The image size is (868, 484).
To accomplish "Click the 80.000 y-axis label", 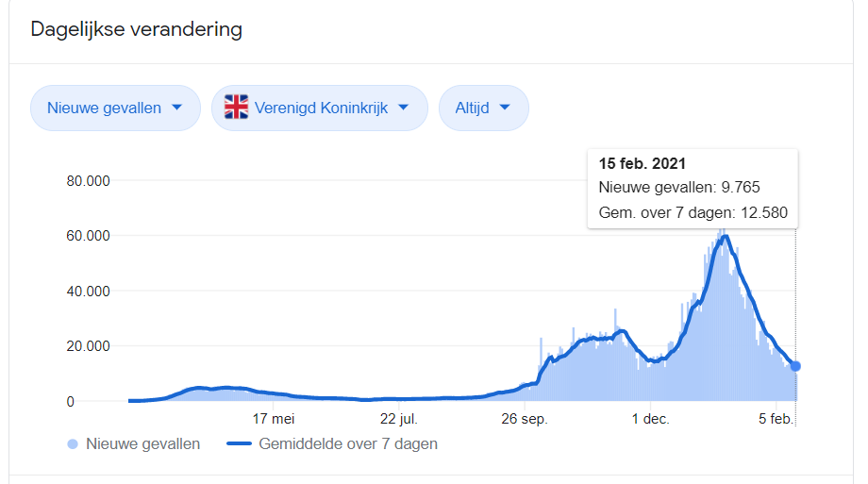I will 88,181.
